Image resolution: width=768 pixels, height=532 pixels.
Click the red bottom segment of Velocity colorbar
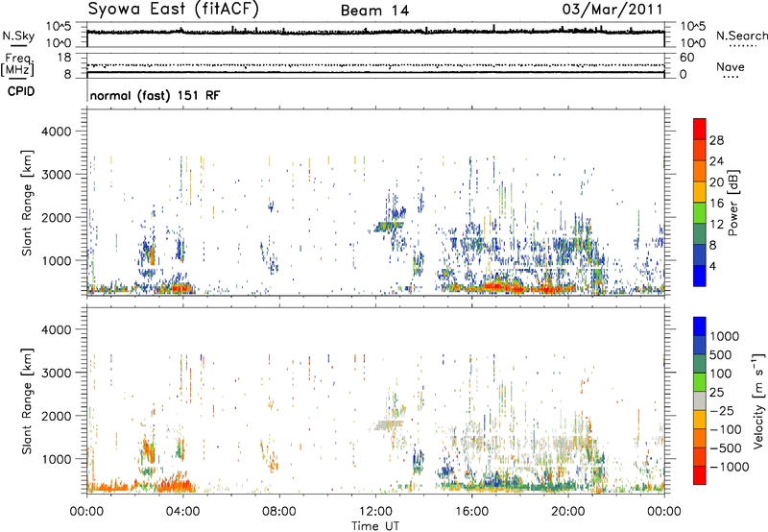pyautogui.click(x=700, y=475)
